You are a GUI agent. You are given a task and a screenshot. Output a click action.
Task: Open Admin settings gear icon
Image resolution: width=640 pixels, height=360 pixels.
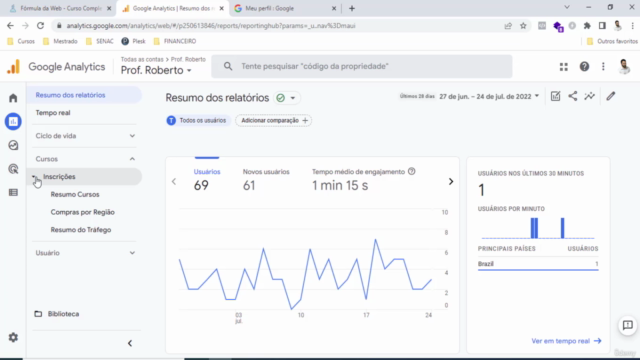click(x=13, y=338)
